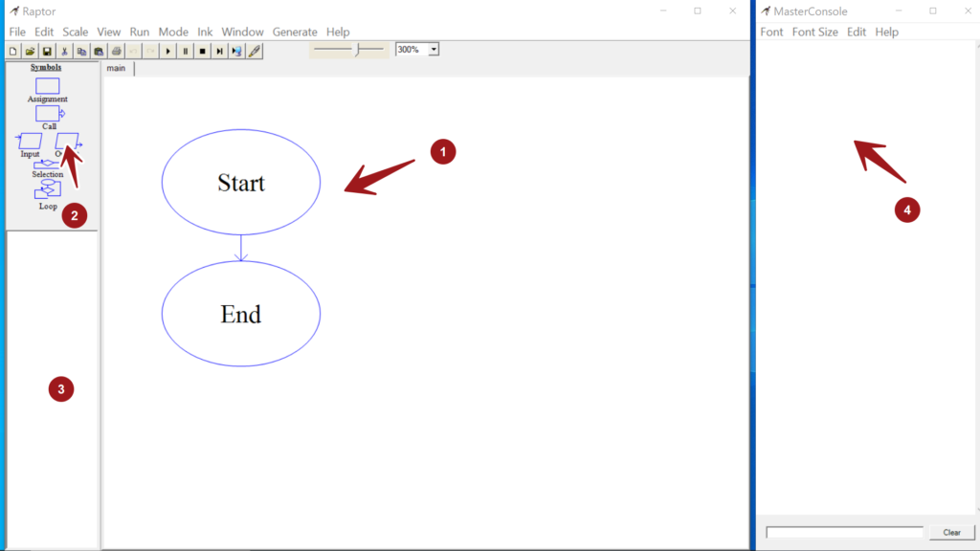Run the flowchart with the Play icon
The width and height of the screenshot is (980, 551).
point(168,51)
